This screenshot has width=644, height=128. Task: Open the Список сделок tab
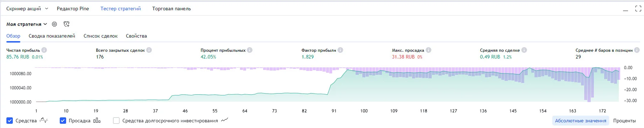point(101,36)
